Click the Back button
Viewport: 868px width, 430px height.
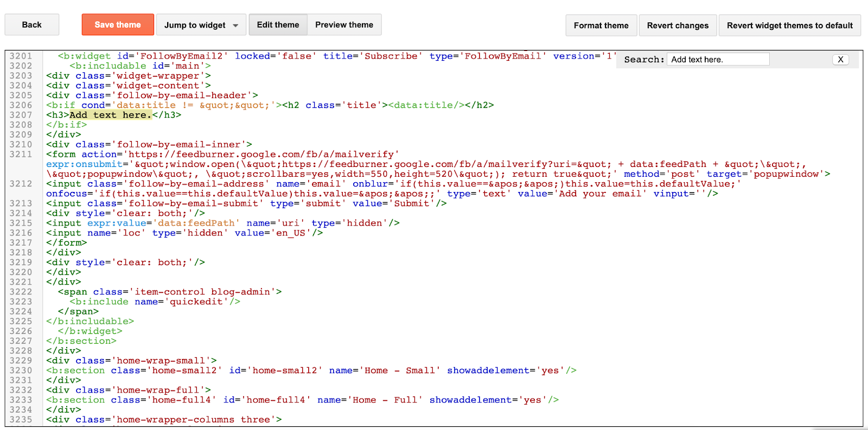pyautogui.click(x=31, y=25)
